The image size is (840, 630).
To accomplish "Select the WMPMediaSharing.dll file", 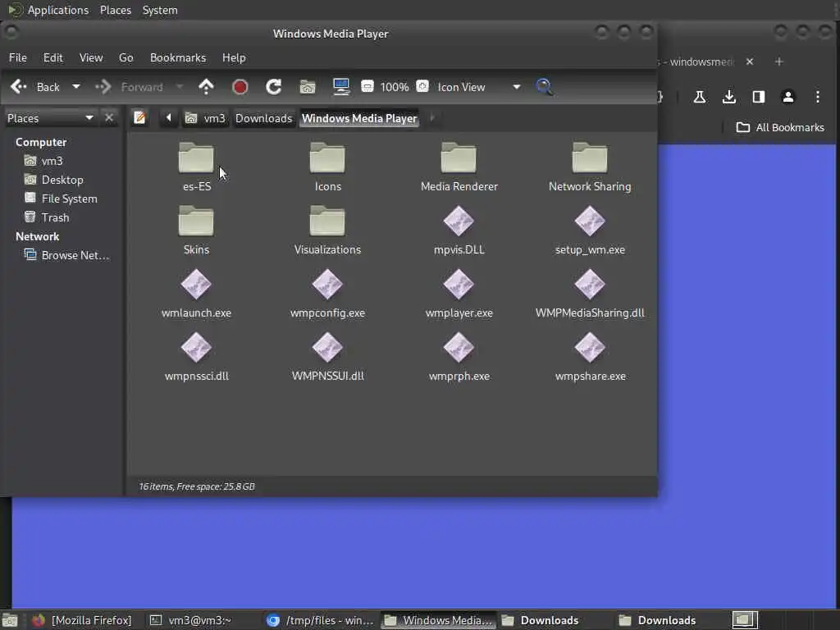I will coord(590,293).
